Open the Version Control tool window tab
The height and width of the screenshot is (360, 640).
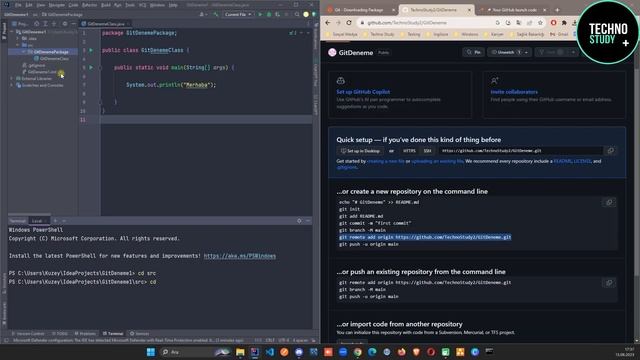[28, 333]
